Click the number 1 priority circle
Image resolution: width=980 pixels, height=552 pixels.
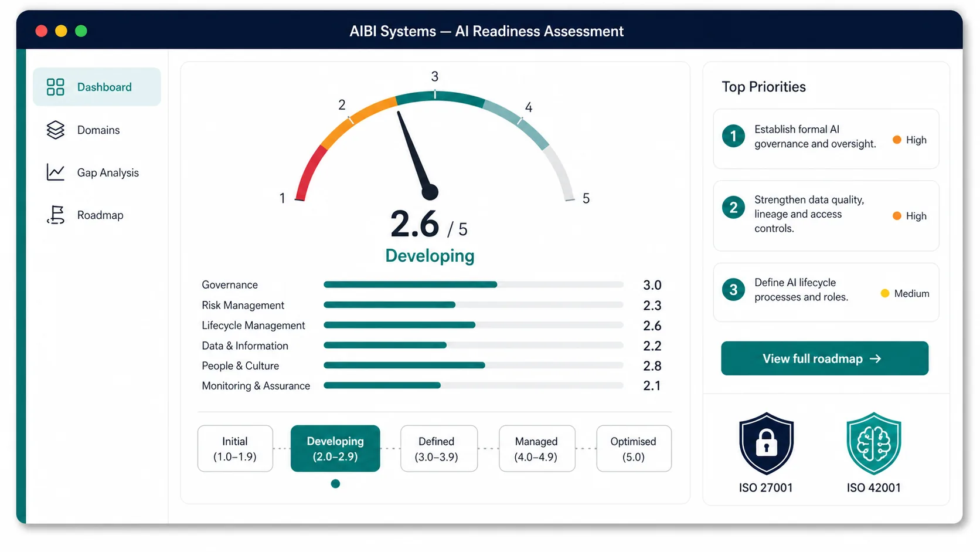point(733,136)
